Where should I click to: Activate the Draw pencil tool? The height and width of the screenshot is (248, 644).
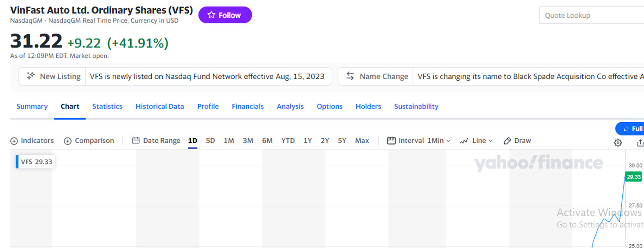click(x=508, y=141)
